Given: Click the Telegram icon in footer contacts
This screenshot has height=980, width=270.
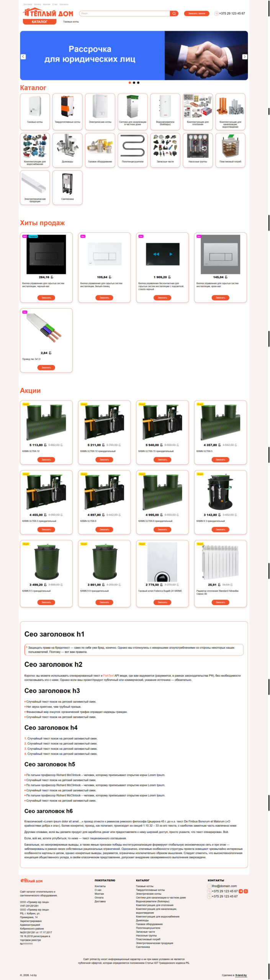Looking at the screenshot, I should click(x=241, y=891).
